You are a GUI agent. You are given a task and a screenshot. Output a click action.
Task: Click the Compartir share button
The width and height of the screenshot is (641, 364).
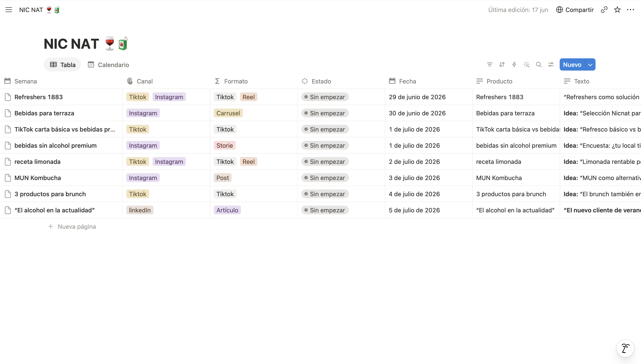pyautogui.click(x=575, y=10)
